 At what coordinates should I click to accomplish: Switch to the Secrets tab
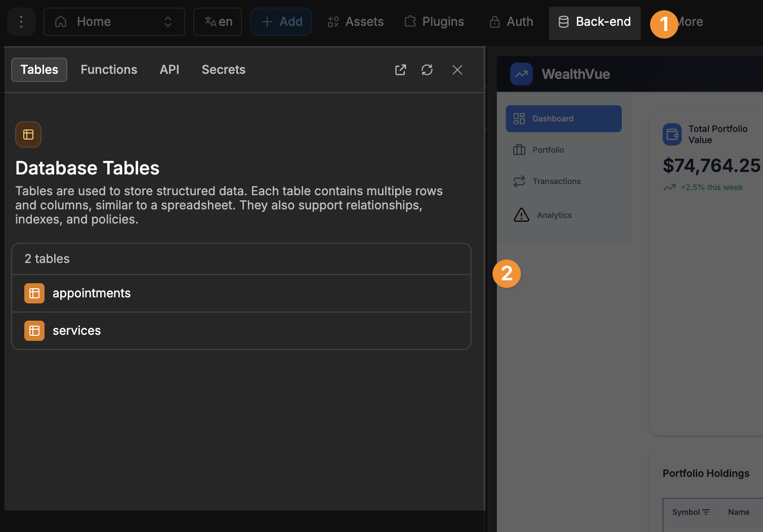coord(223,69)
